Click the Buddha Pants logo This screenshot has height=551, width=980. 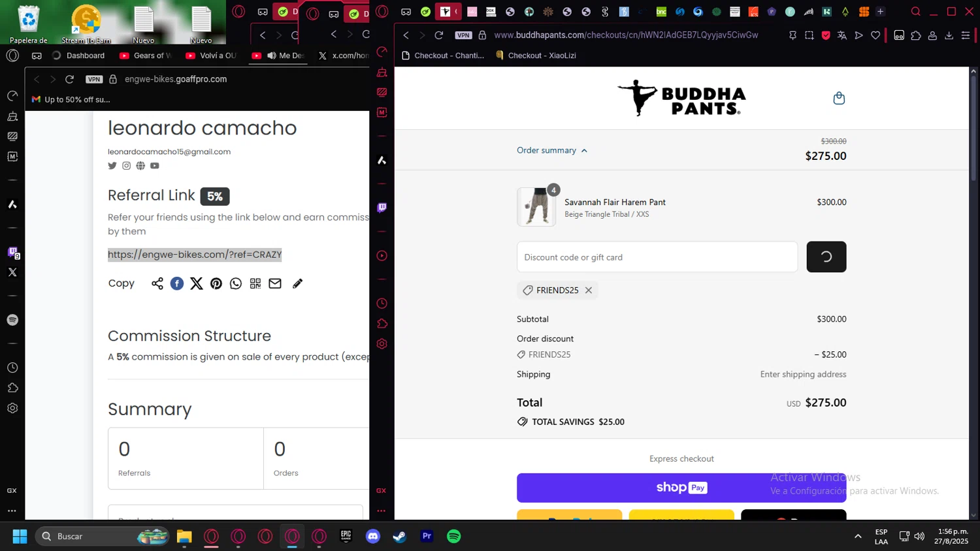681,99
